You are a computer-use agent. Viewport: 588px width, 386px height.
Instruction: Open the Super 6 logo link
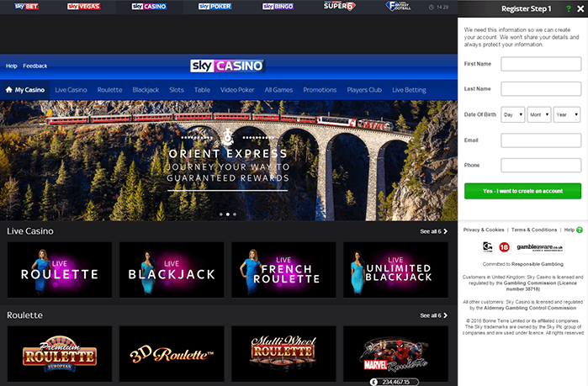point(339,6)
